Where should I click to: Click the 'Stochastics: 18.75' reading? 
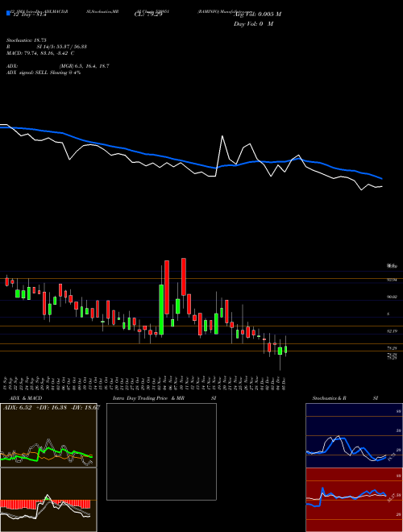pyautogui.click(x=26, y=40)
